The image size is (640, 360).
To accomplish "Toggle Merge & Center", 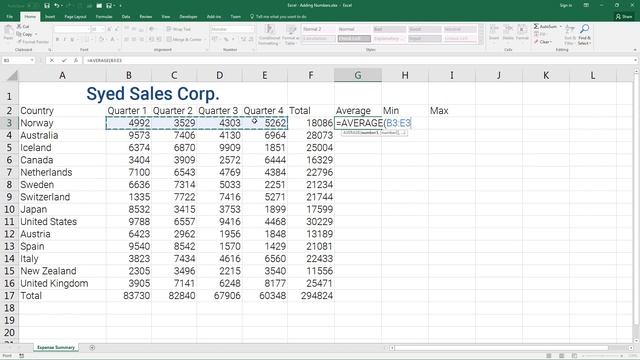I will [184, 40].
